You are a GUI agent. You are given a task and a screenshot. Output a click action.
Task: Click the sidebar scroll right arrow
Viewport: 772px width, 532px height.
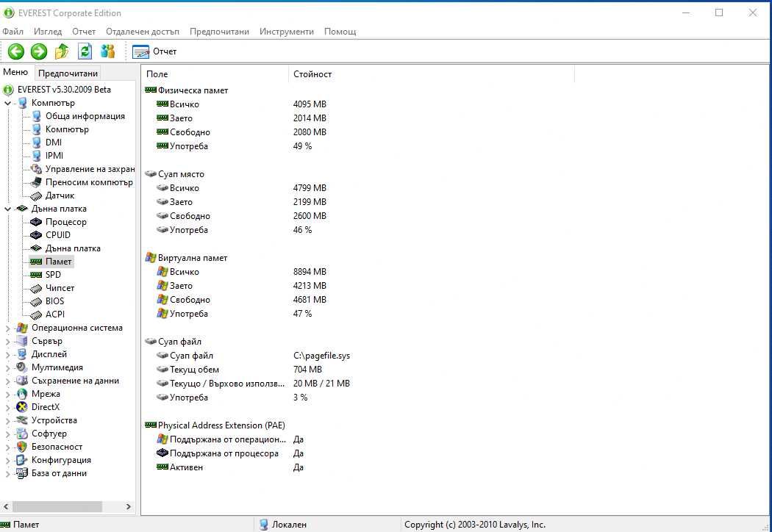[x=129, y=506]
